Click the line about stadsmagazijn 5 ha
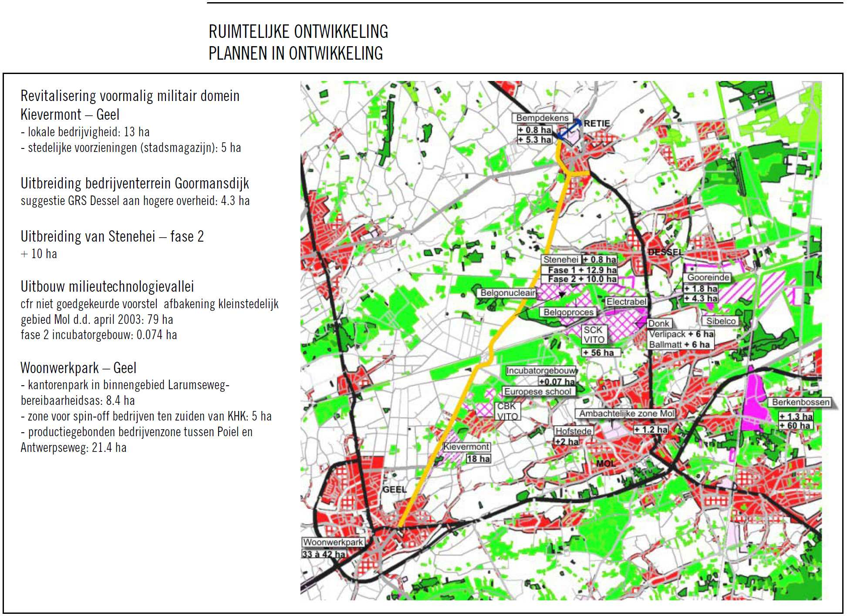This screenshot has width=847, height=616. click(x=131, y=148)
